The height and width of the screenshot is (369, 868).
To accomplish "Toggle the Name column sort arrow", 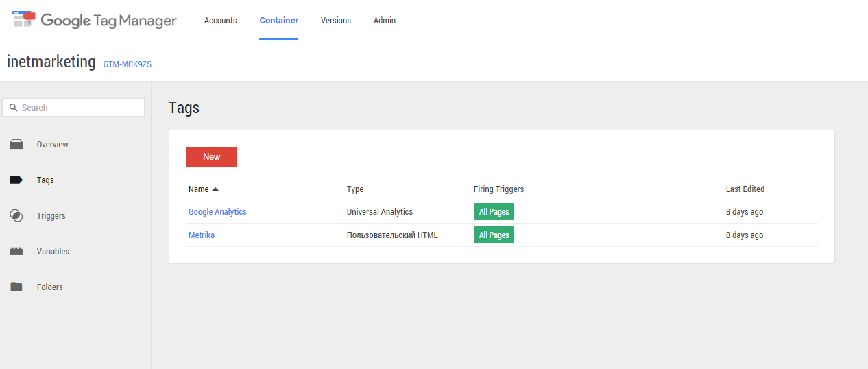I will [215, 189].
